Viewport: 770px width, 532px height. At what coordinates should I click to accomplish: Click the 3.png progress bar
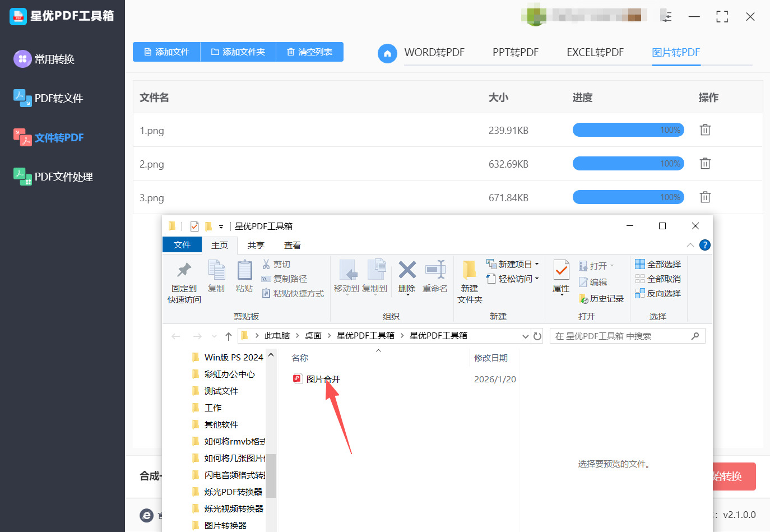pyautogui.click(x=628, y=197)
